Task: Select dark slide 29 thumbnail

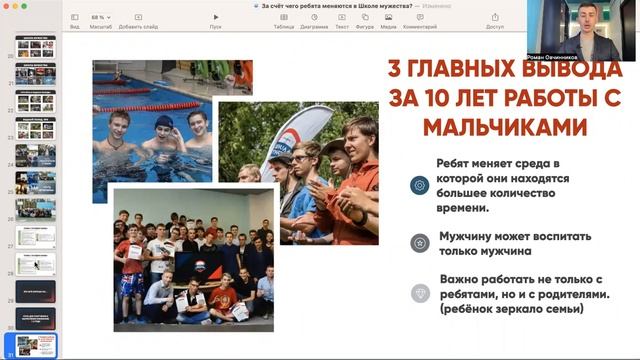Action: pos(36,291)
